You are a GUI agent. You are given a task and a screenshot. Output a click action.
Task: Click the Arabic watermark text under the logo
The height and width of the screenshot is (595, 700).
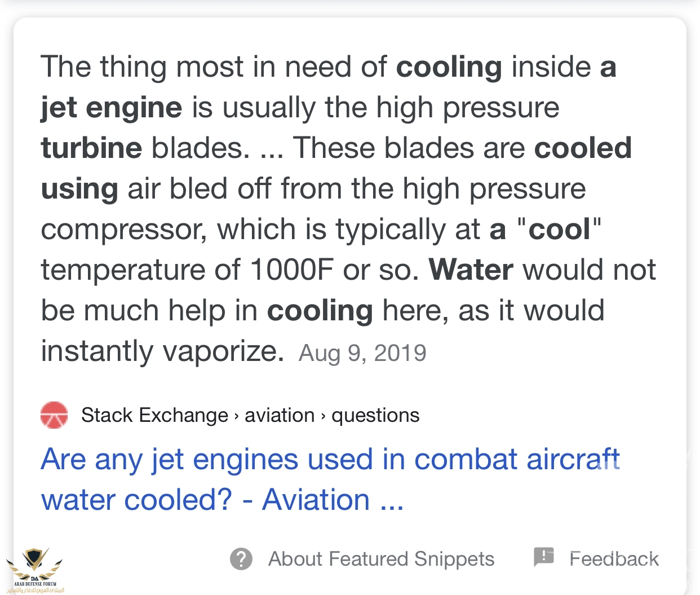35,590
